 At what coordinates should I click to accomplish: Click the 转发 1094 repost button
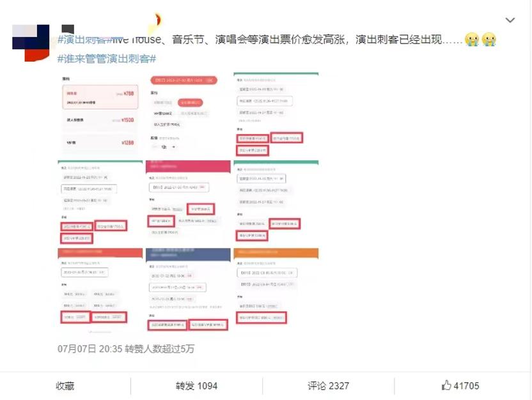pyautogui.click(x=196, y=386)
